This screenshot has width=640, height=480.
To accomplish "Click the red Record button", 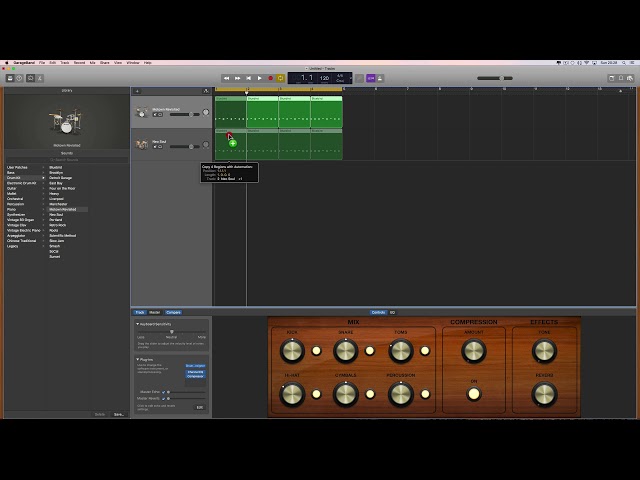I will 270,78.
